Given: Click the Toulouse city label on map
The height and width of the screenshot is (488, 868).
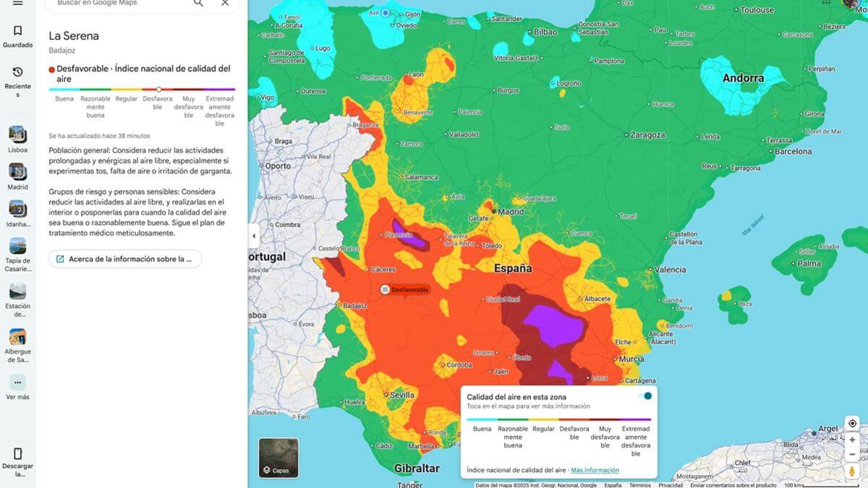Looking at the screenshot, I should pyautogui.click(x=757, y=10).
